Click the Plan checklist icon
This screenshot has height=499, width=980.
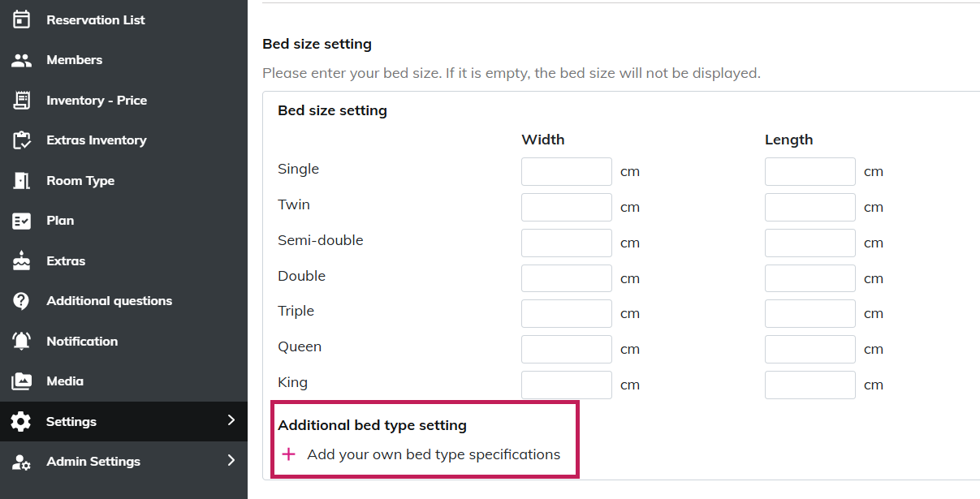click(x=22, y=221)
